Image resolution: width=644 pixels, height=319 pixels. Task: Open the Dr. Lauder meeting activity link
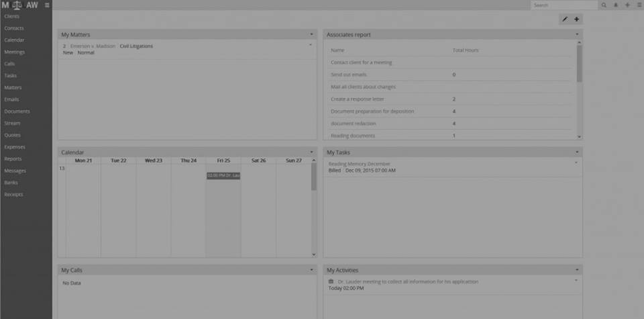click(408, 281)
